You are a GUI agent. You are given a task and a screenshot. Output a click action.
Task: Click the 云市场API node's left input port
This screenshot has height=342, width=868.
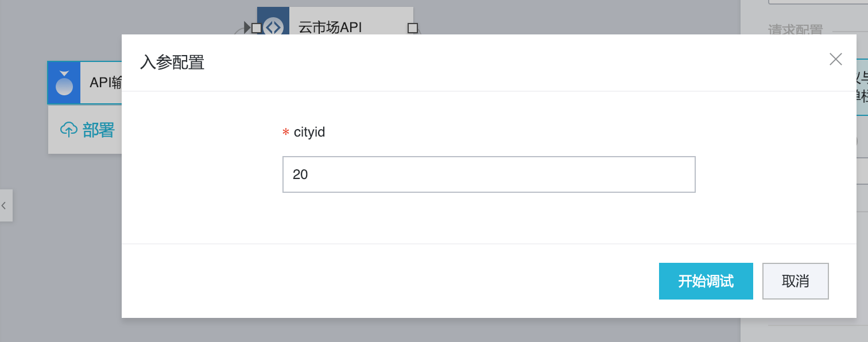click(257, 28)
